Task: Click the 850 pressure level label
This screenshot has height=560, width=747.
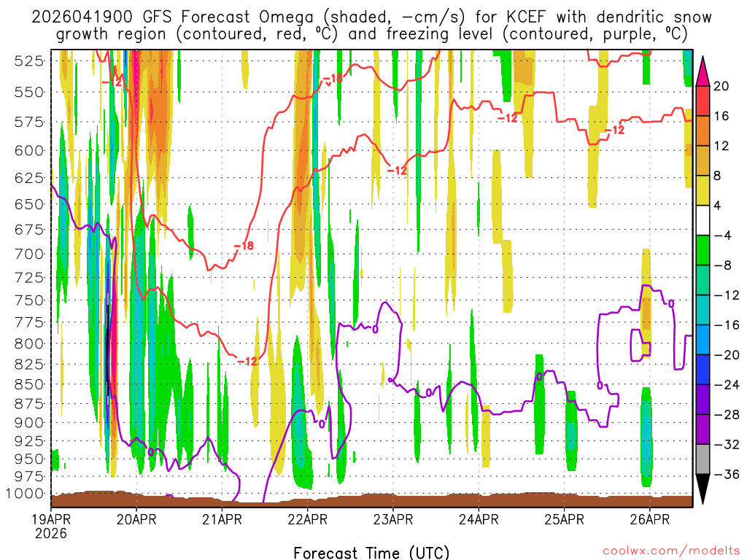Action: point(29,384)
